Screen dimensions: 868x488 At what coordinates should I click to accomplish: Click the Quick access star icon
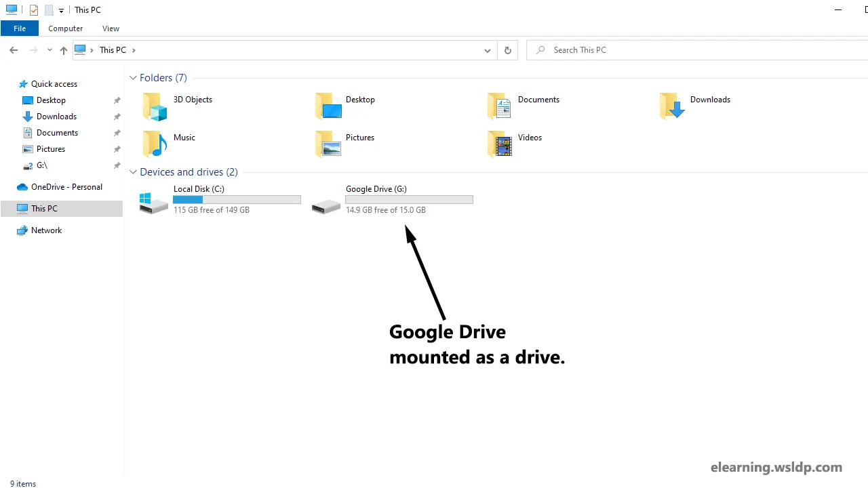pos(23,84)
